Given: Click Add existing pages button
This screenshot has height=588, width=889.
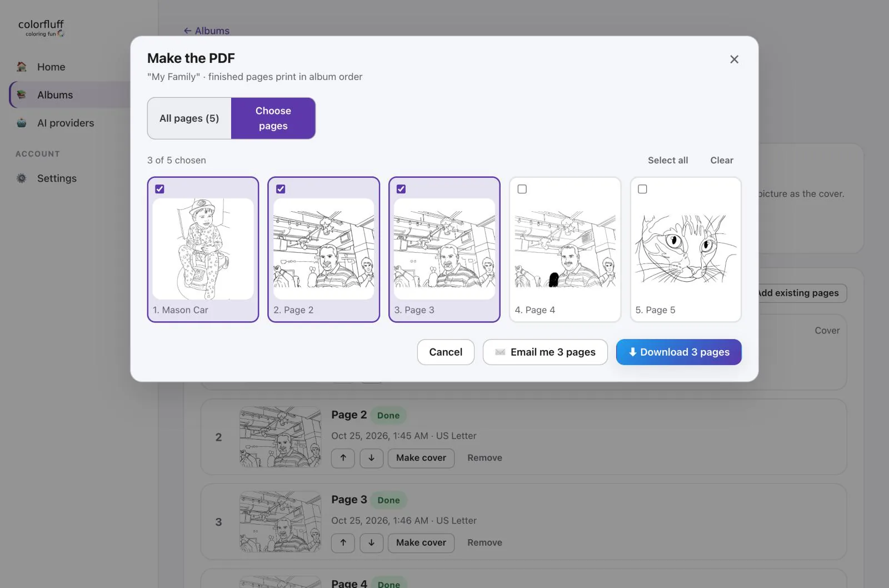Looking at the screenshot, I should point(800,293).
